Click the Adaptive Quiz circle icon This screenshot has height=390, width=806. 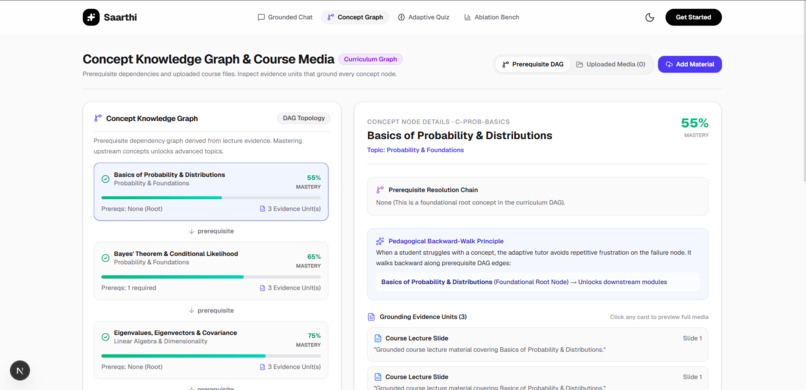(x=401, y=17)
